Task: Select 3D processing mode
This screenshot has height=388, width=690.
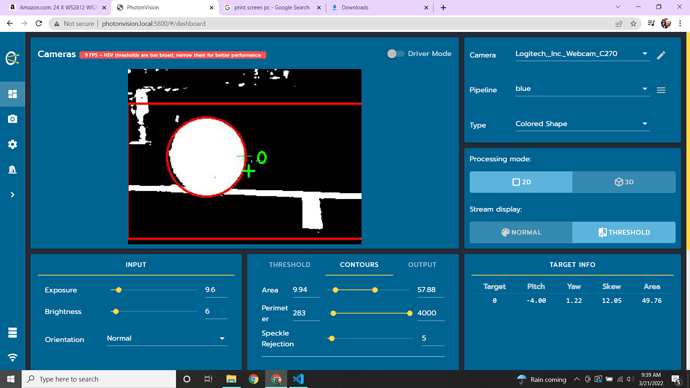Action: pyautogui.click(x=624, y=182)
